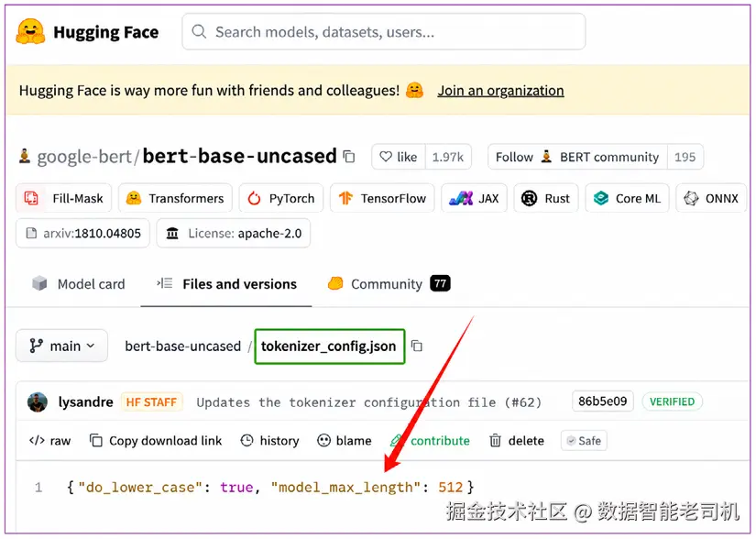Open the License: apache-2.0 tag
756x539 pixels.
[234, 234]
